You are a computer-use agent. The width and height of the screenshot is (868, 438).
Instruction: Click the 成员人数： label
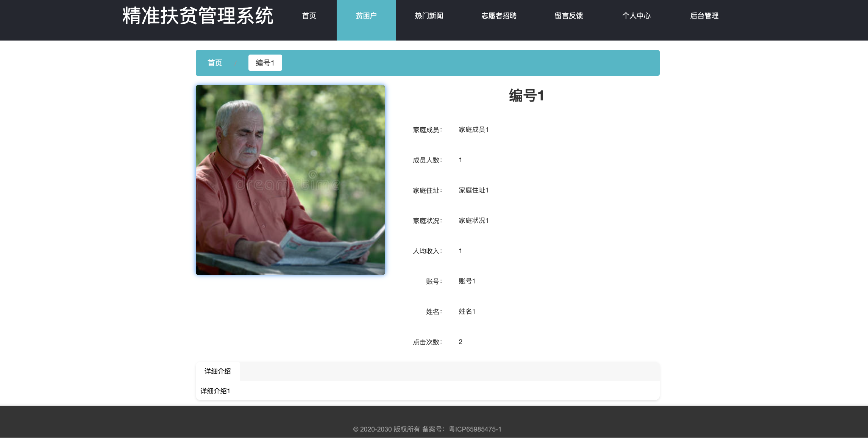428,160
